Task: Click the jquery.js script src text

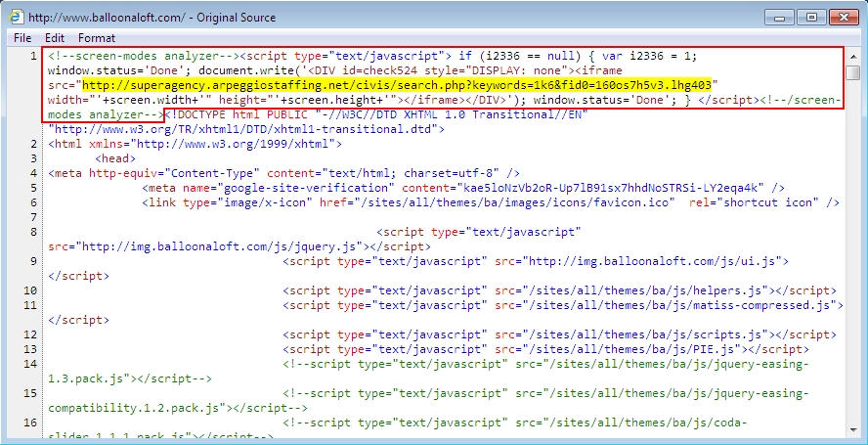Action: coord(239,246)
